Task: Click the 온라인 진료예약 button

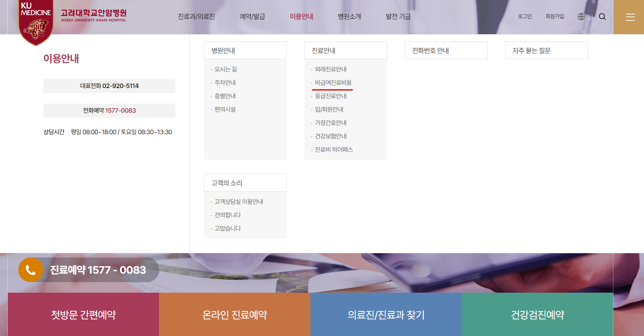Action: tap(235, 315)
